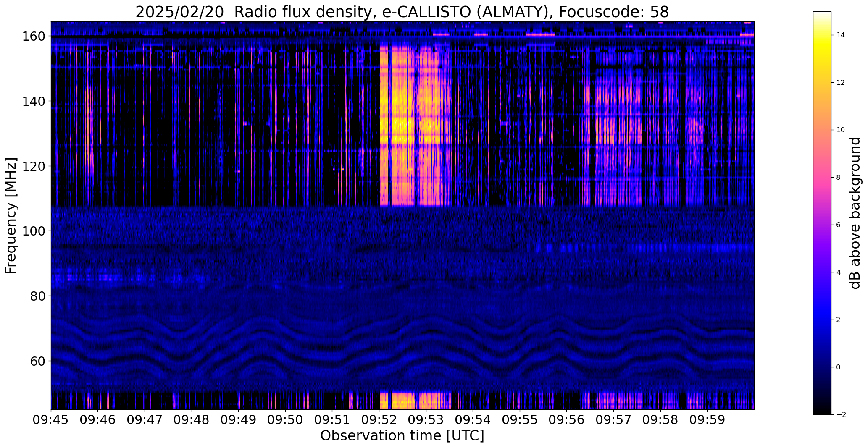Click the 09:48 time tick label
The width and height of the screenshot is (868, 448).
(x=192, y=420)
